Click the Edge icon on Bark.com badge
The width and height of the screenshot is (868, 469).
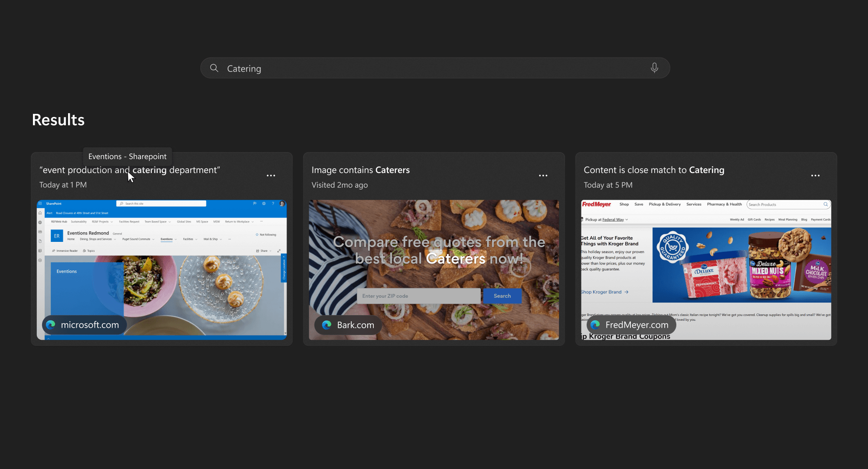pyautogui.click(x=327, y=325)
